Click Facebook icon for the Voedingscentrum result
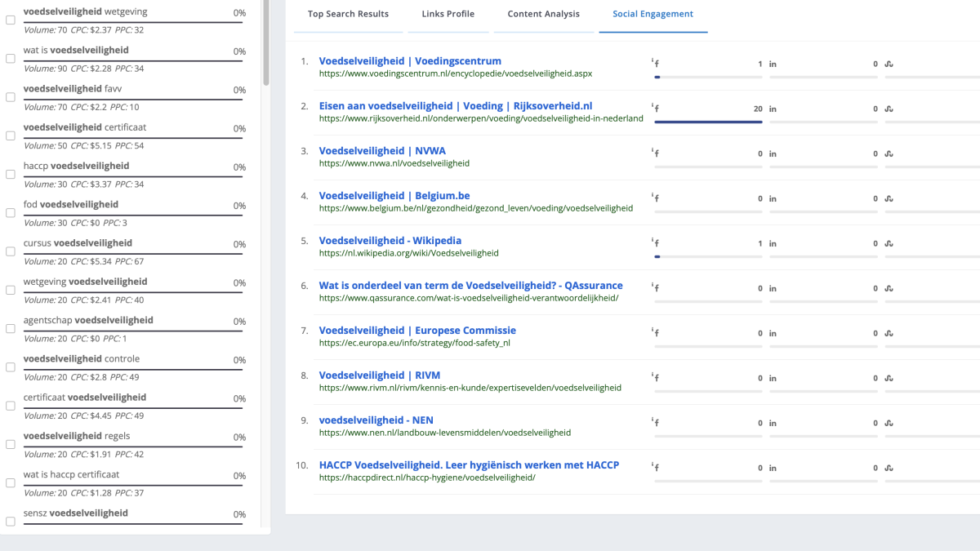 coord(655,64)
